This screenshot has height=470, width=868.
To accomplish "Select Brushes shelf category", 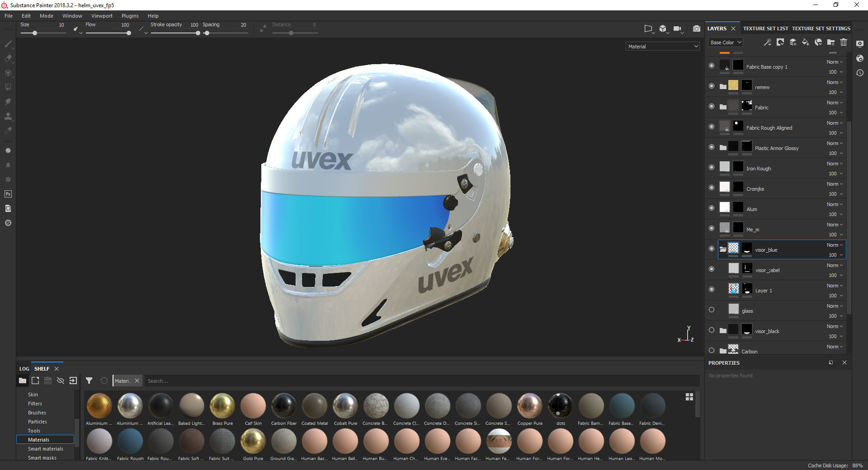I will click(37, 413).
